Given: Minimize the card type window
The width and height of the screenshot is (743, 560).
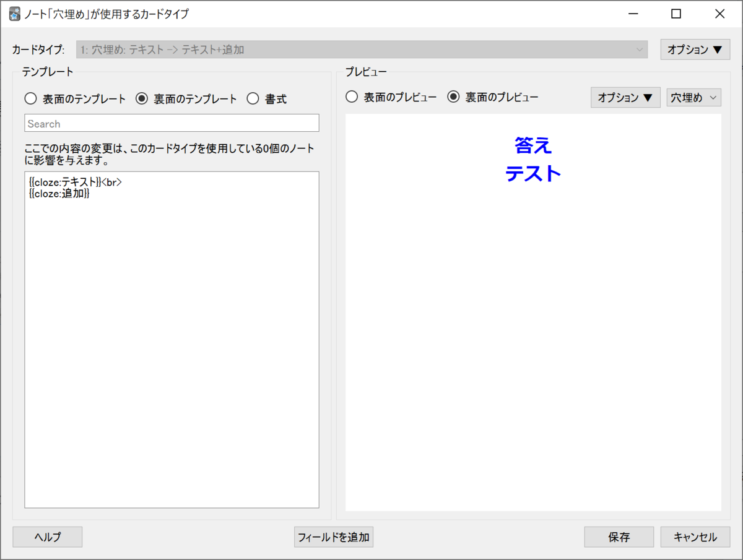Looking at the screenshot, I should [633, 14].
